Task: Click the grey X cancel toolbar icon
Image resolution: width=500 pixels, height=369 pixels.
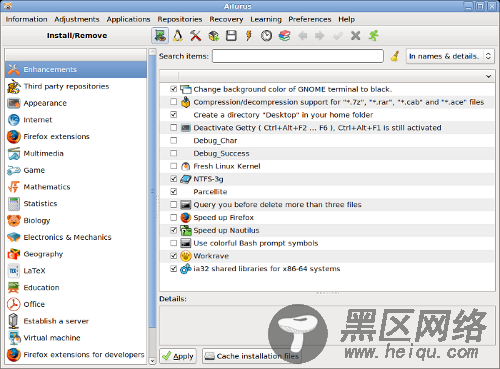Action: pos(356,36)
